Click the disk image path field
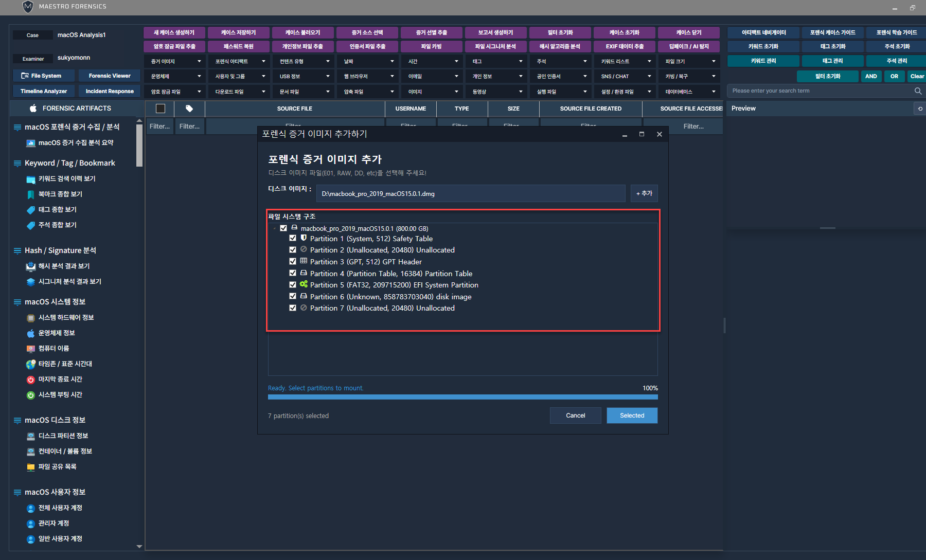The height and width of the screenshot is (560, 926). (470, 194)
